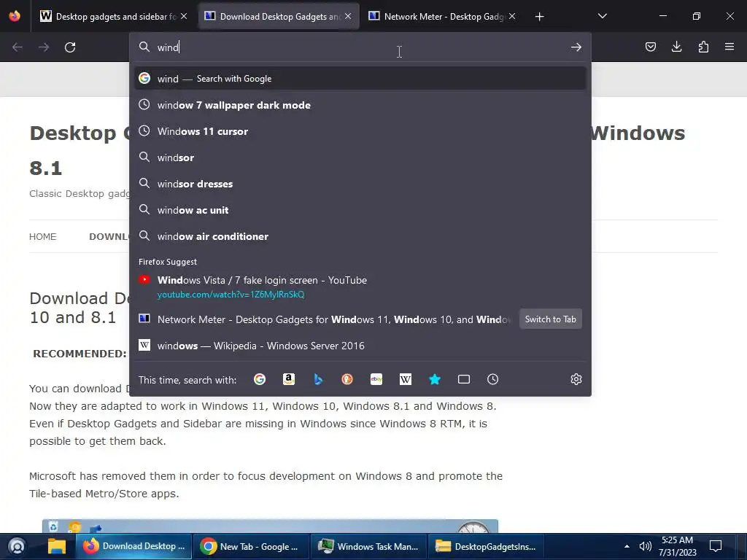The height and width of the screenshot is (560, 747).
Task: Open Windows Start button on taskbar
Action: pyautogui.click(x=17, y=546)
